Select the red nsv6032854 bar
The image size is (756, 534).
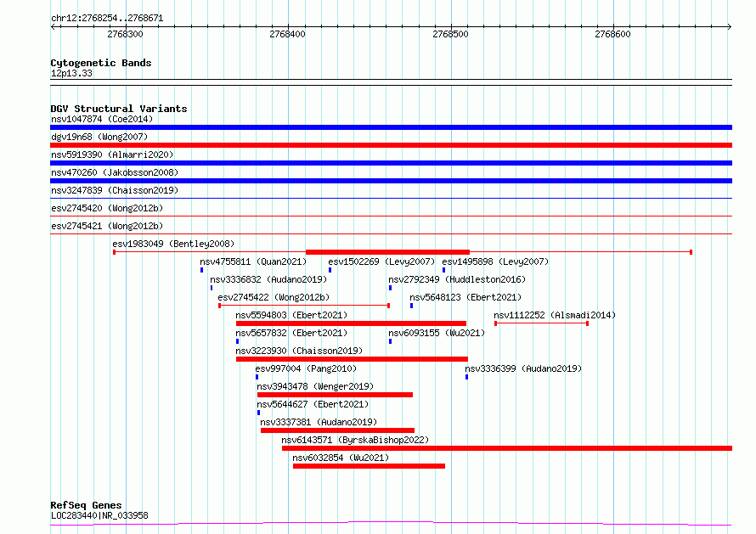369,466
